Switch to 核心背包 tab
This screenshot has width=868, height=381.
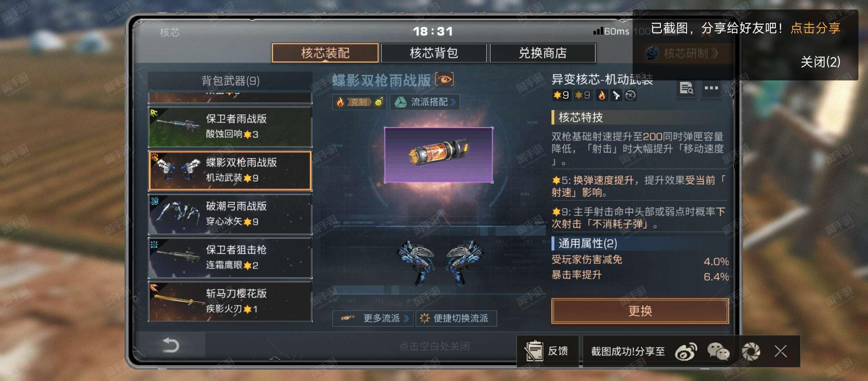click(434, 53)
